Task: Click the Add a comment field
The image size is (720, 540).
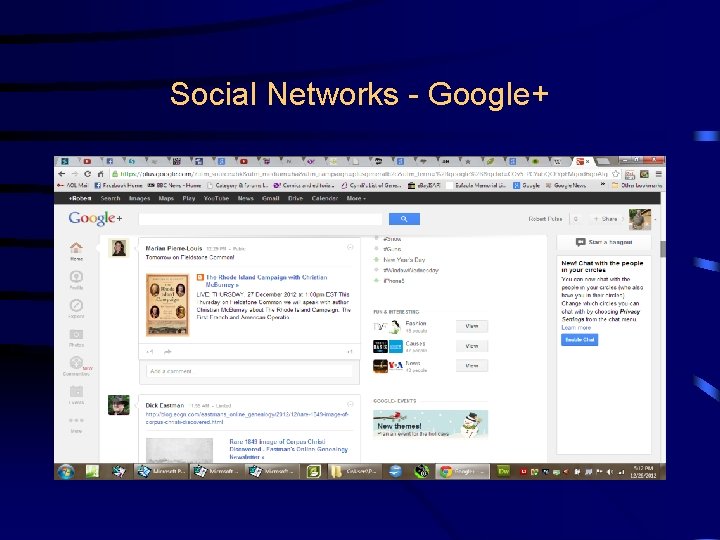Action: 250,371
